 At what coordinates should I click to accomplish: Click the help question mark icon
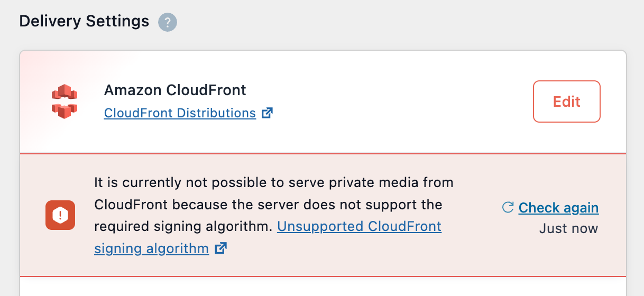pyautogui.click(x=168, y=23)
